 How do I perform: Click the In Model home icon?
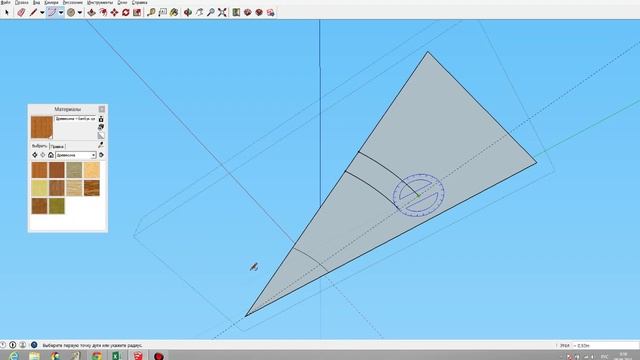(x=51, y=155)
